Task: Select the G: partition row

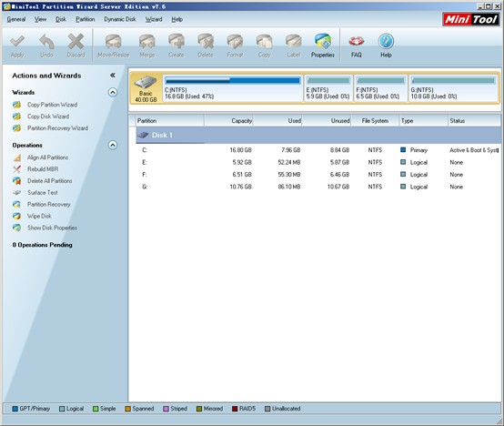Action: [x=318, y=187]
